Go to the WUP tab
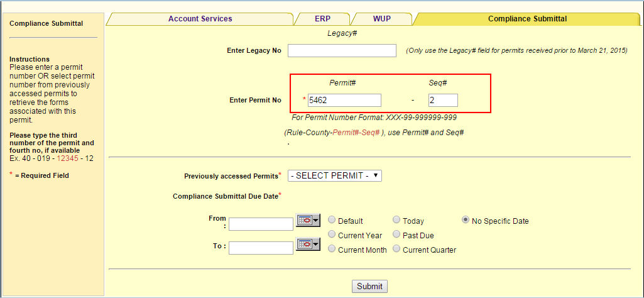This screenshot has height=298, width=644. pyautogui.click(x=381, y=19)
